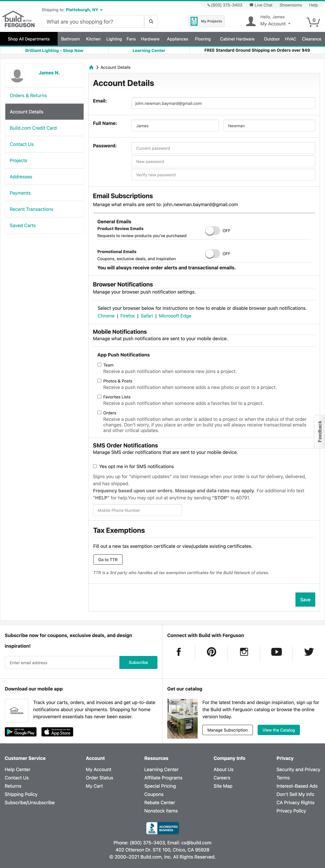Check the Team push notification checkbox
This screenshot has width=325, height=868.
(x=99, y=365)
